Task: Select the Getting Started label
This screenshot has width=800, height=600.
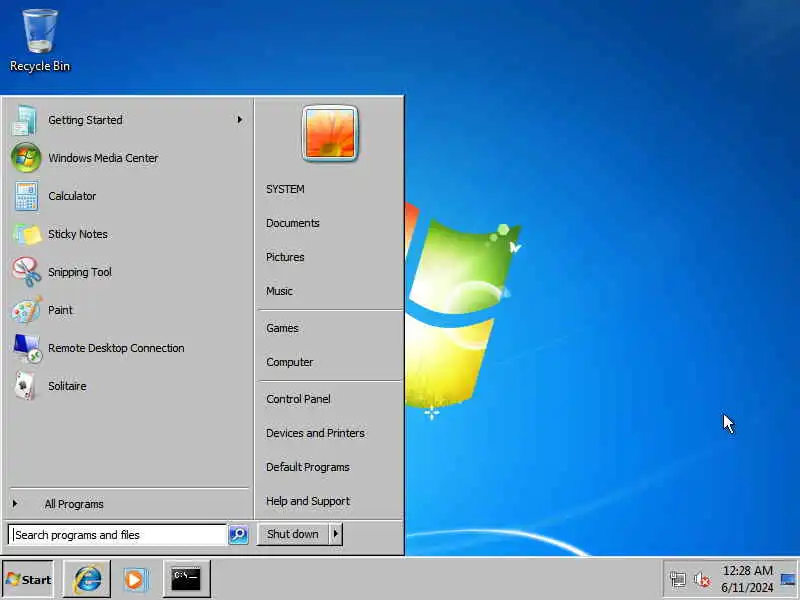Action: coord(85,120)
